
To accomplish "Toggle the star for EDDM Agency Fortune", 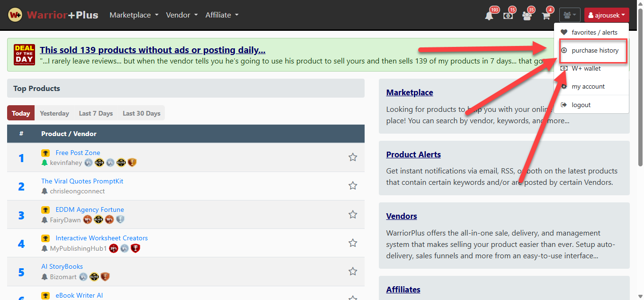I will 353,214.
